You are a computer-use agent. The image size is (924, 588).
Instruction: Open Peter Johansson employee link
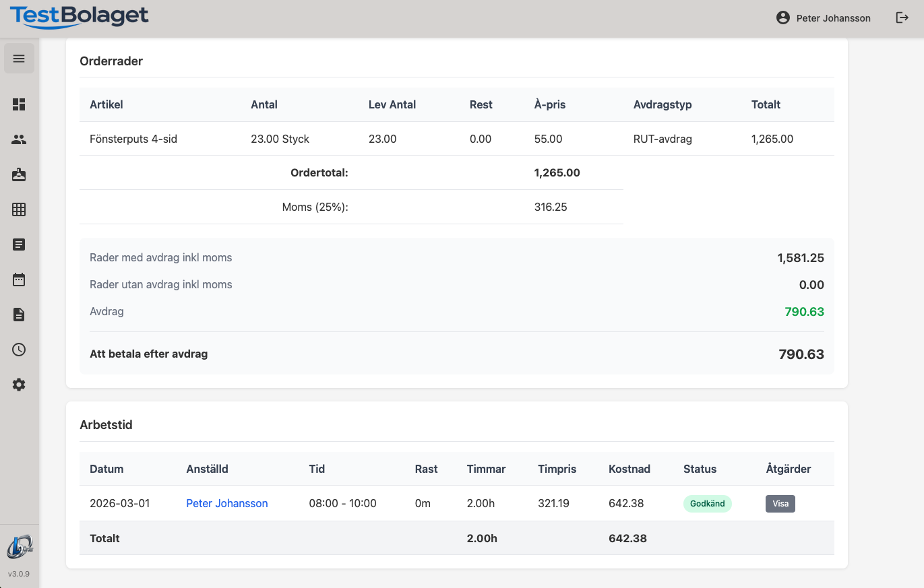[x=226, y=504]
